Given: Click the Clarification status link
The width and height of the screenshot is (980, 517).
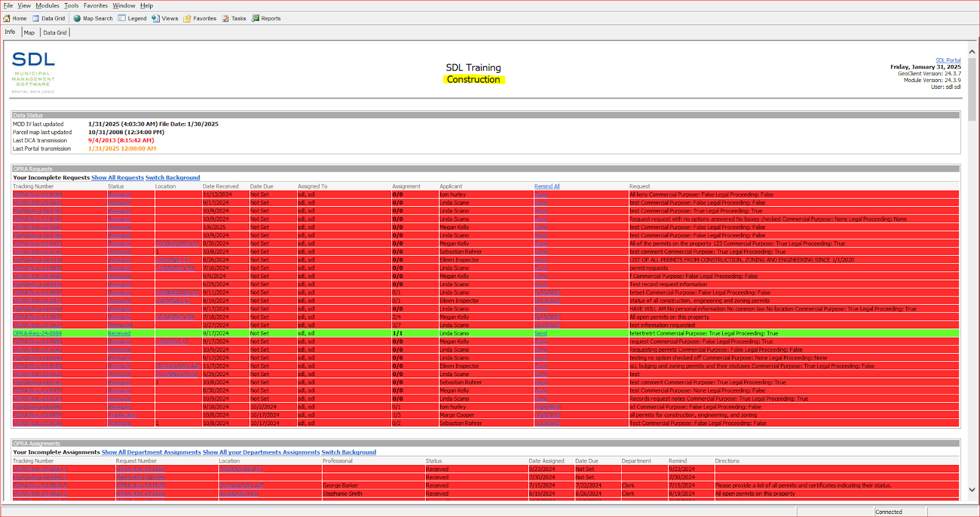Looking at the screenshot, I should coord(123,415).
